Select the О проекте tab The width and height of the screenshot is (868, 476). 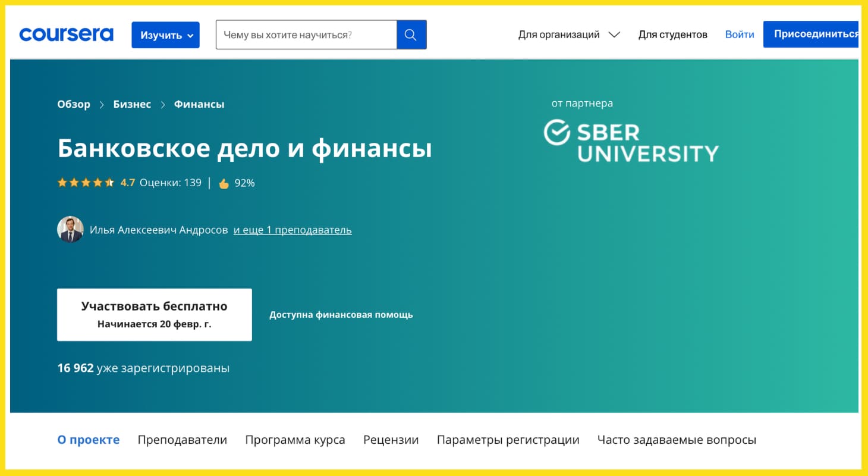(x=89, y=440)
